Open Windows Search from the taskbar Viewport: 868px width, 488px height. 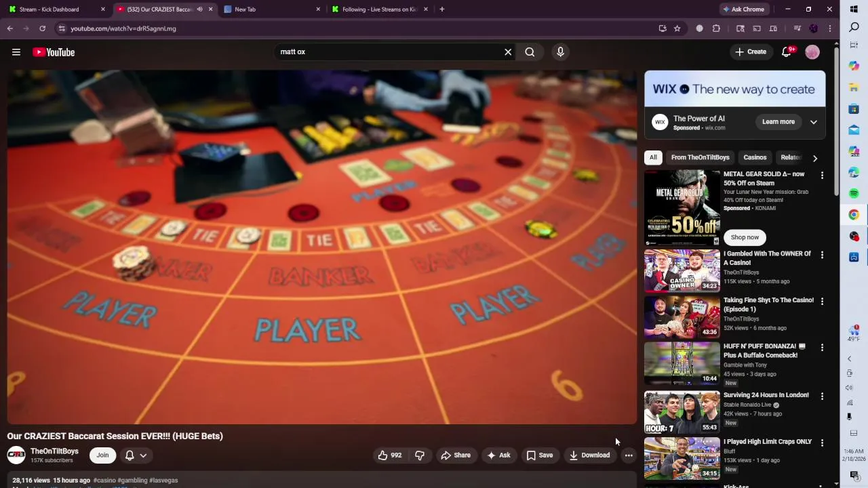pos(854,27)
